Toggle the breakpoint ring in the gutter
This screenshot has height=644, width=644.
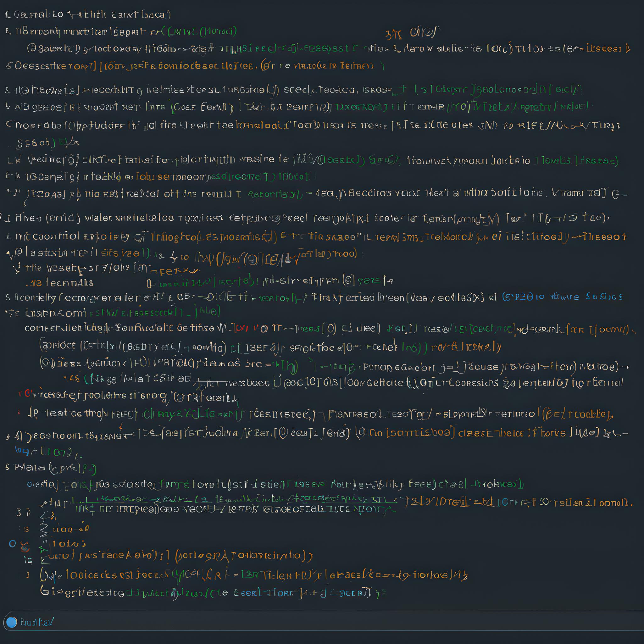coord(12,544)
